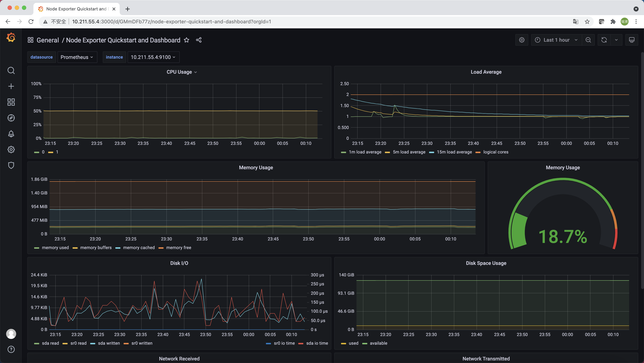Toggle sda written series in Disk I/O legend
This screenshot has height=363, width=644.
(109, 343)
